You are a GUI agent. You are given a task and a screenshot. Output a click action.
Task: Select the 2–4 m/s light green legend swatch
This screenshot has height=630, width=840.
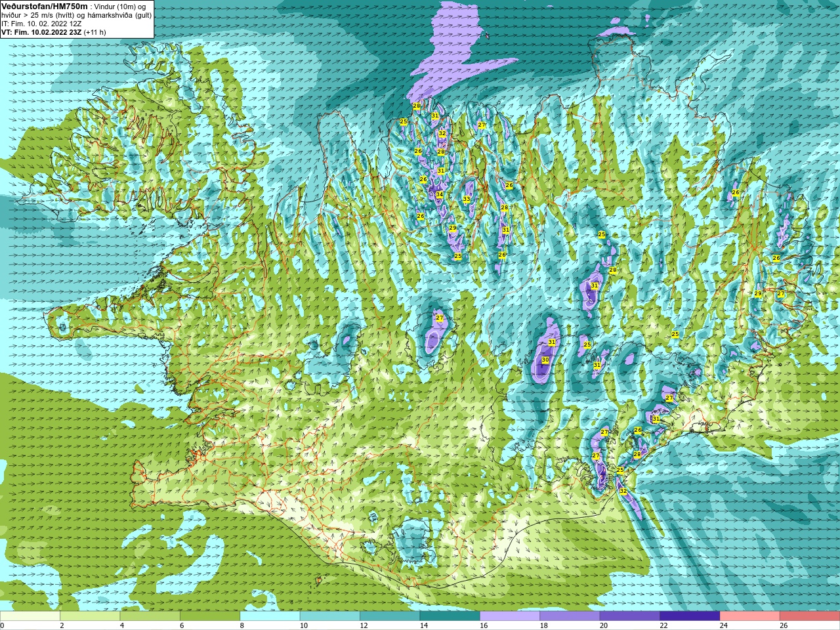(90, 616)
